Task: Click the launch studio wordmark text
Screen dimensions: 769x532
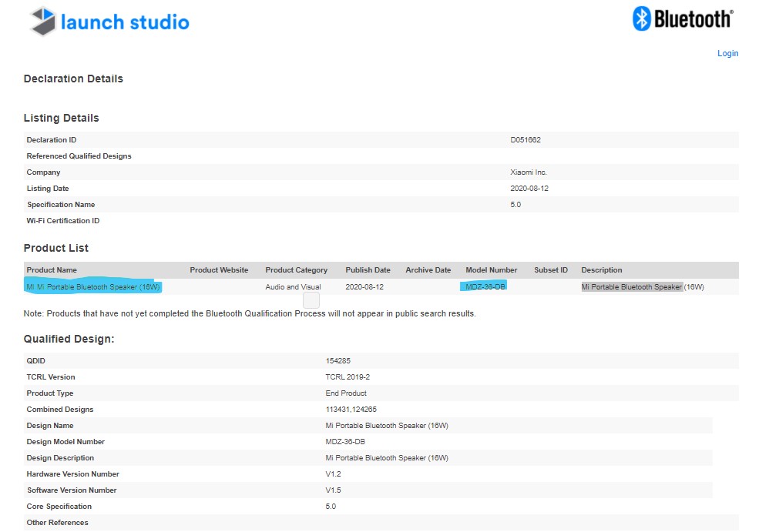Action: coord(125,22)
